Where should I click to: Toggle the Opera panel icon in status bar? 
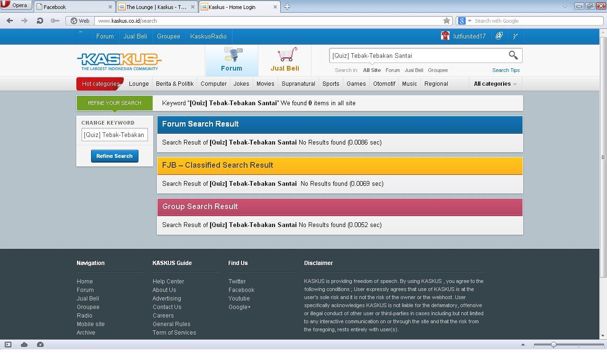[8, 345]
